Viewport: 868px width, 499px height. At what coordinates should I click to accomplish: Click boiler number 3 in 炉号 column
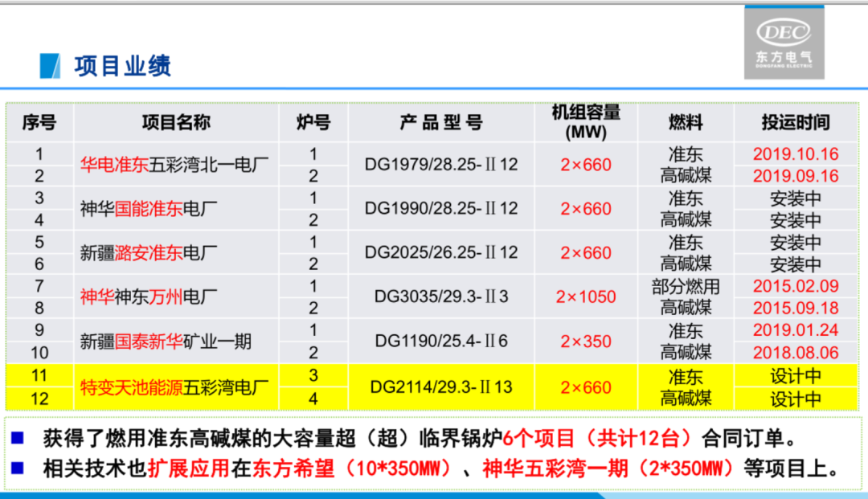click(x=313, y=375)
